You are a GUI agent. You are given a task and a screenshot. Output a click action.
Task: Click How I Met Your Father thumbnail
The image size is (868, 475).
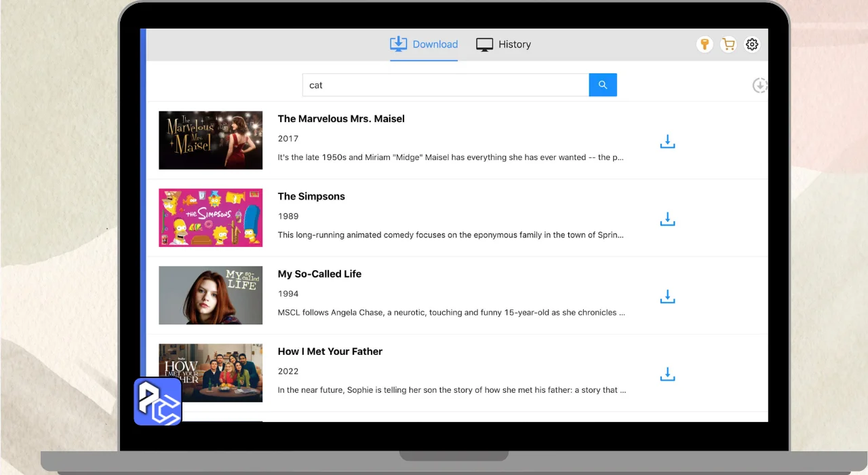(211, 373)
